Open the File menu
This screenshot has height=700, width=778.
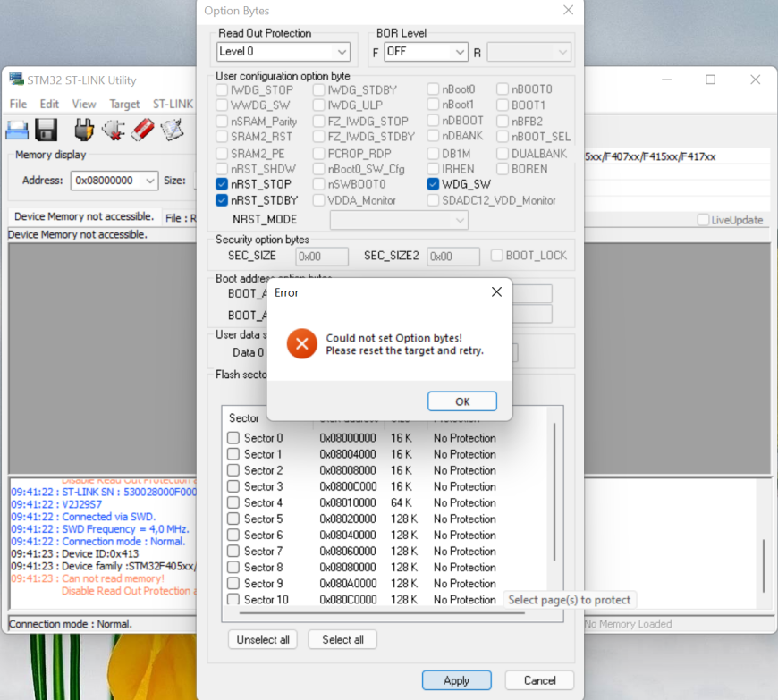point(19,104)
